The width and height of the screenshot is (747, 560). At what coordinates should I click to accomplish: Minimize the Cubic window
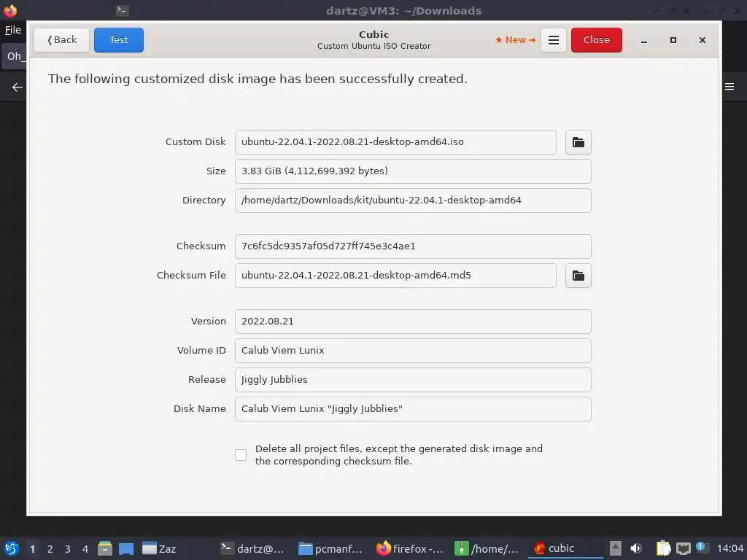tap(644, 41)
